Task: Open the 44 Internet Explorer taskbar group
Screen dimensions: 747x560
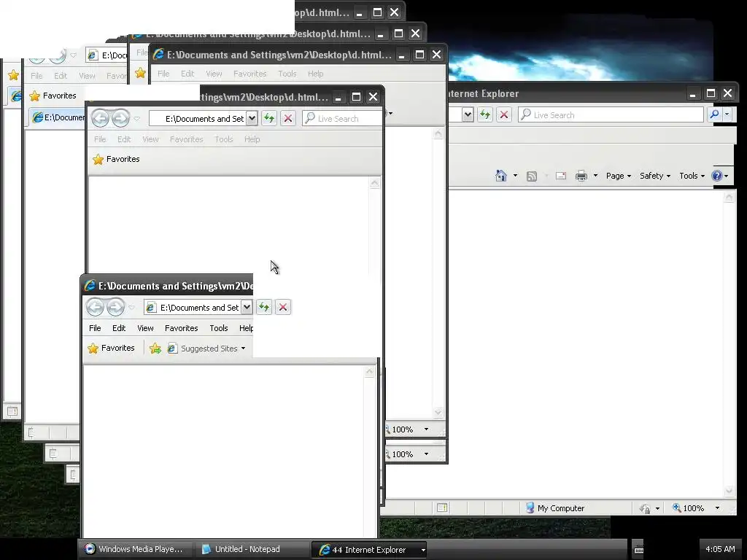Action: coord(368,550)
